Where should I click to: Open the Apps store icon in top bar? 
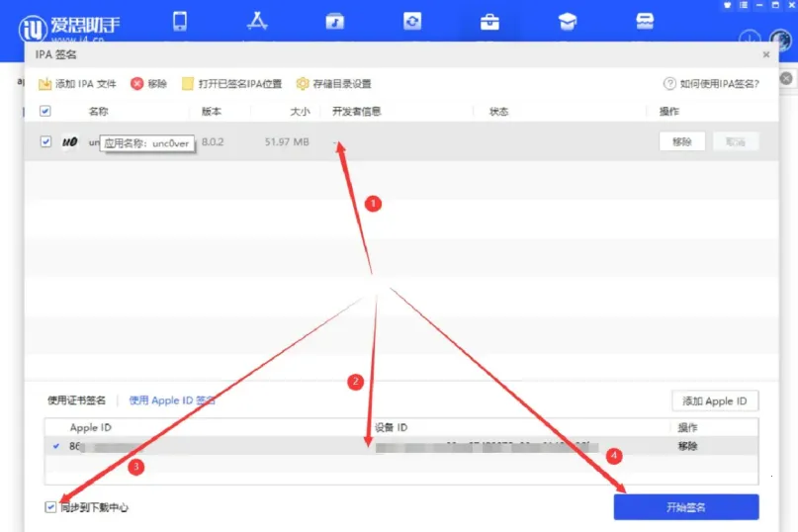(257, 21)
